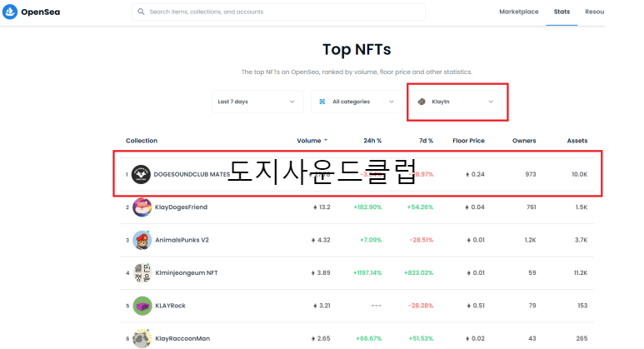This screenshot has width=644, height=349.
Task: Expand the Last 7 days chevron
Action: click(x=292, y=102)
